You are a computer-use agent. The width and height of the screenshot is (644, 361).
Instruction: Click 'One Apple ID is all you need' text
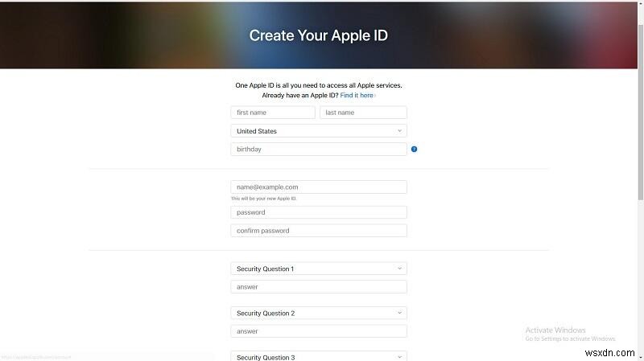(x=319, y=85)
